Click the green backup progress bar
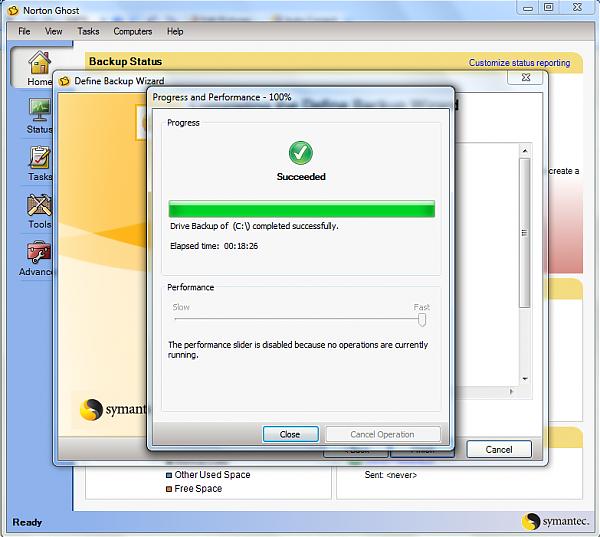The image size is (600, 537). (x=302, y=209)
